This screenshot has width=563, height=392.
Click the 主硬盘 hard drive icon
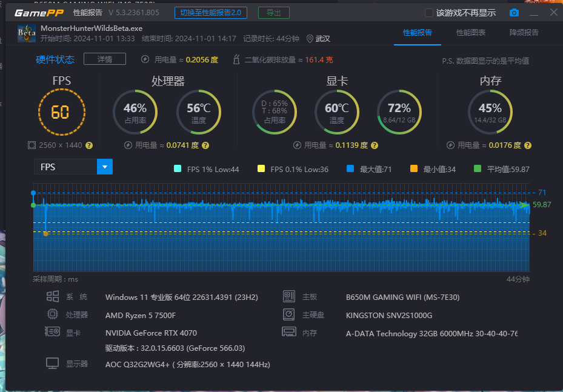[289, 314]
